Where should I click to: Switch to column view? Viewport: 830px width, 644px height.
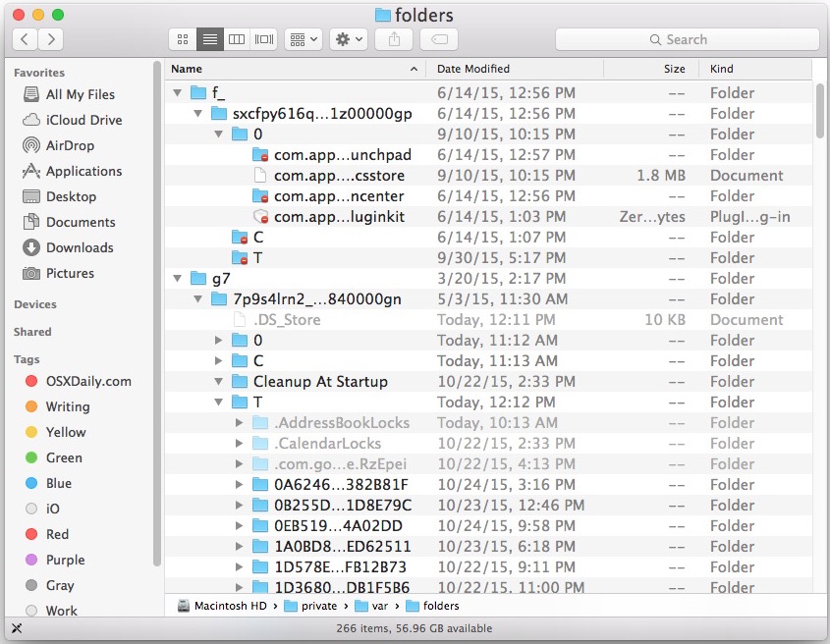coord(236,39)
